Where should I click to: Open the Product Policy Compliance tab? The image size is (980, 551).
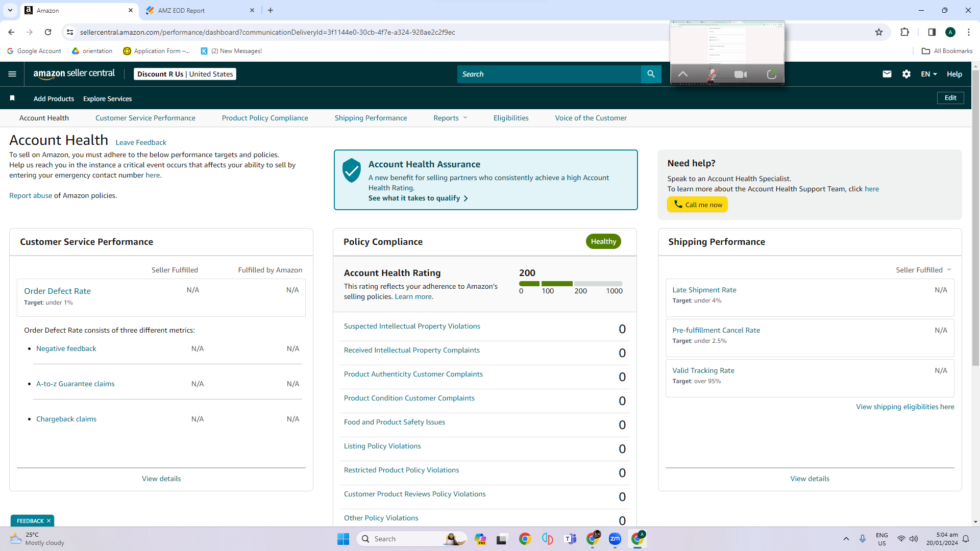[265, 118]
